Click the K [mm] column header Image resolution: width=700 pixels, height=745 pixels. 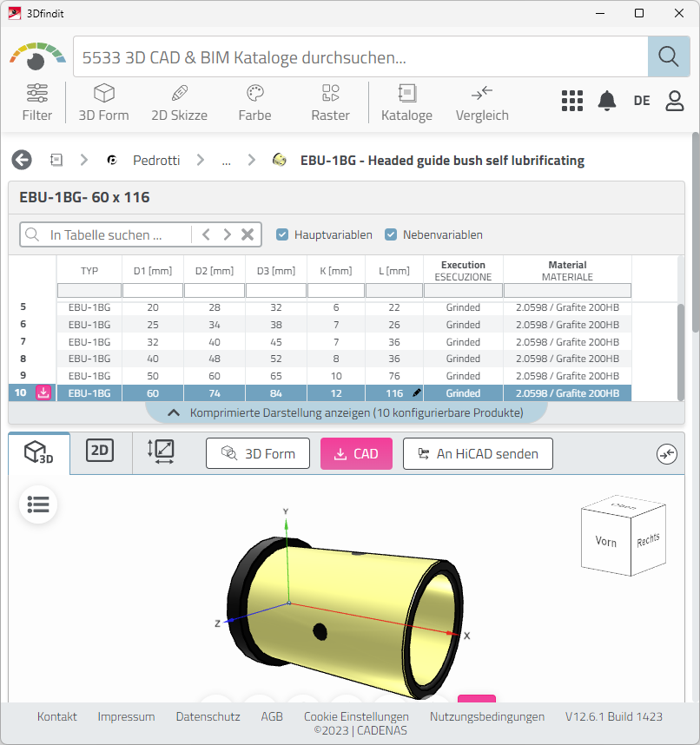coord(336,271)
